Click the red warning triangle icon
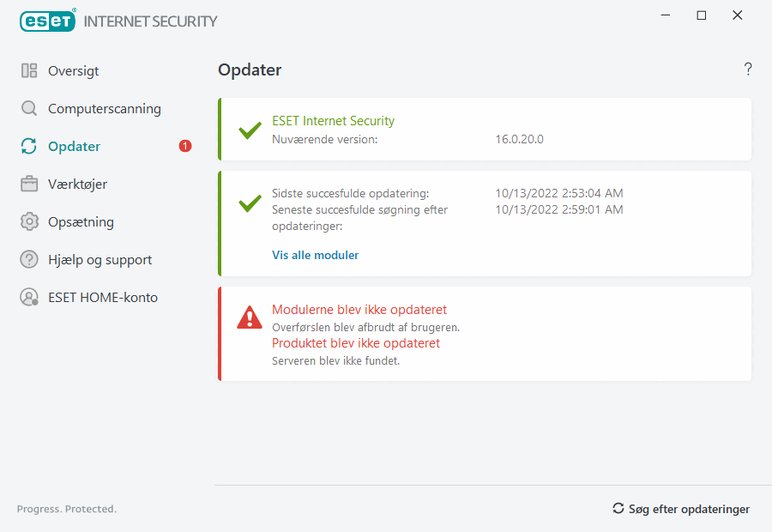Image resolution: width=772 pixels, height=532 pixels. pyautogui.click(x=250, y=318)
